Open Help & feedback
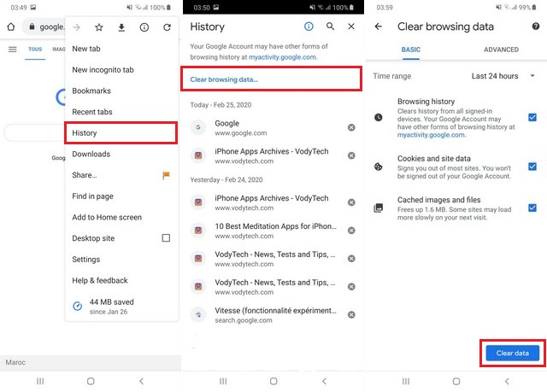The height and width of the screenshot is (392, 547). [121, 280]
